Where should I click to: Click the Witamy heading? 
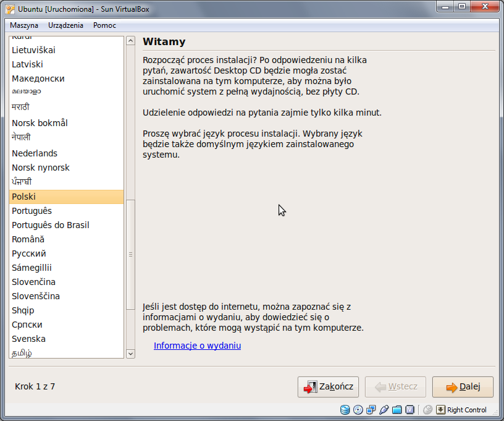(x=164, y=42)
